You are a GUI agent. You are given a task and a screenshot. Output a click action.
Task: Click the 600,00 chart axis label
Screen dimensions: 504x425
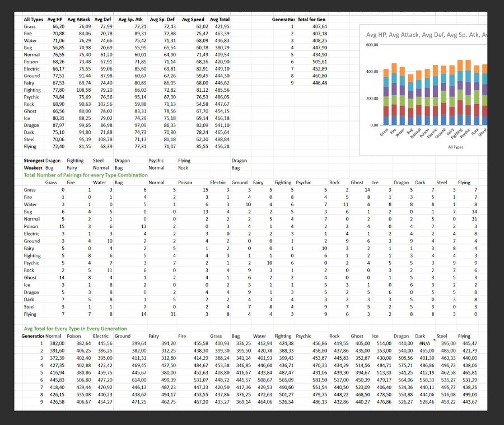(372, 45)
